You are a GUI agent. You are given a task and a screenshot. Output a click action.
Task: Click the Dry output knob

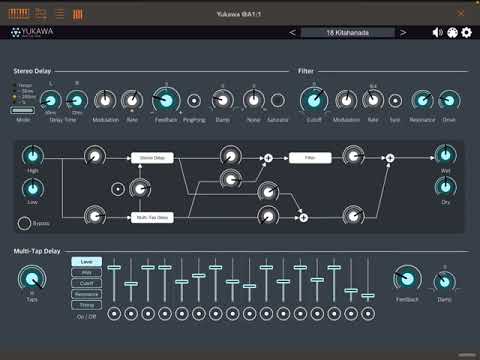[446, 187]
